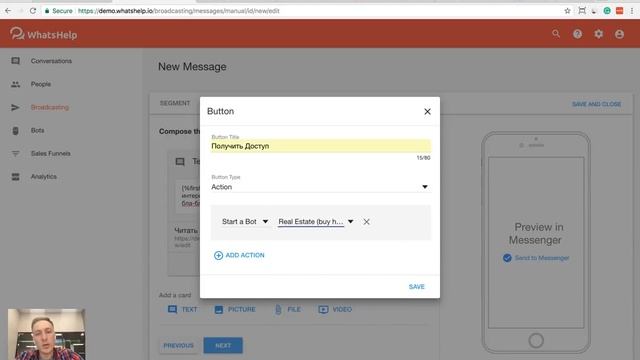640x360 pixels.
Task: Open People section
Action: pyautogui.click(x=41, y=84)
